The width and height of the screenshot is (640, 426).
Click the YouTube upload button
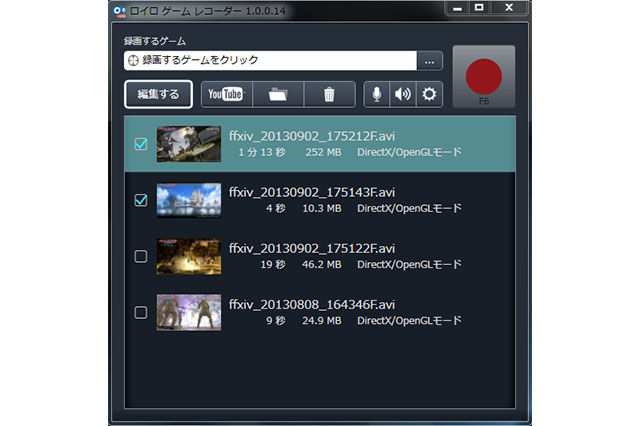(227, 94)
